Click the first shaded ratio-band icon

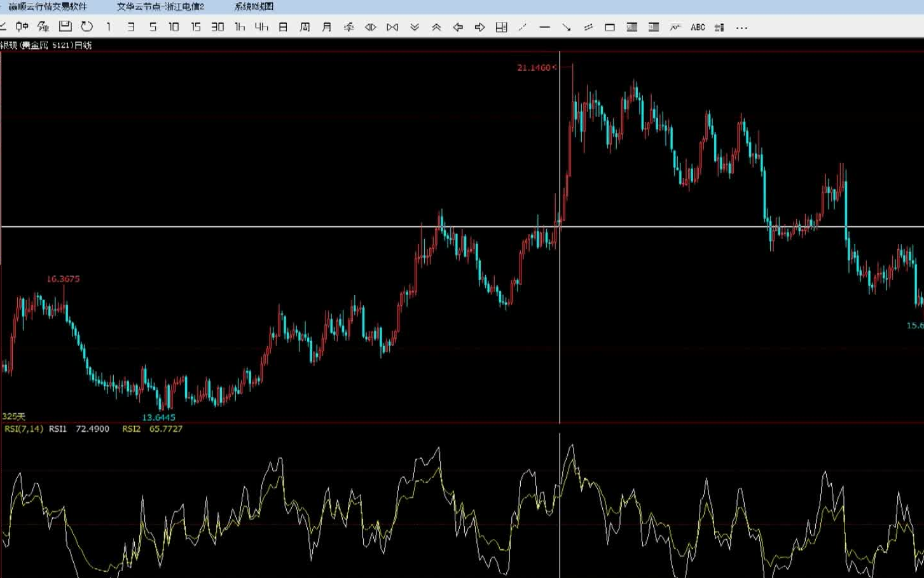click(632, 27)
